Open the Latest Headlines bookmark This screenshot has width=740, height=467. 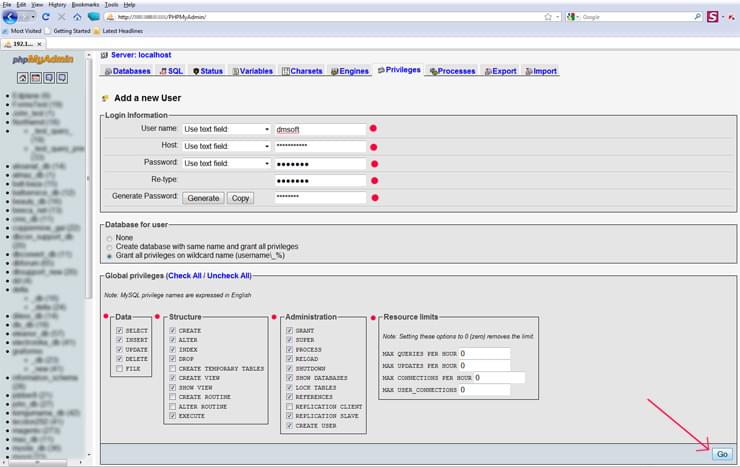click(118, 31)
